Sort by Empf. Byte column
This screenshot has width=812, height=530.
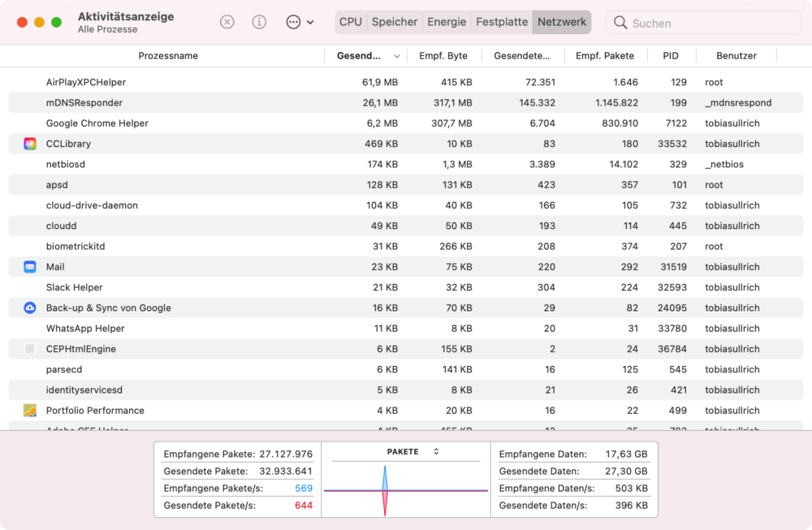[443, 56]
